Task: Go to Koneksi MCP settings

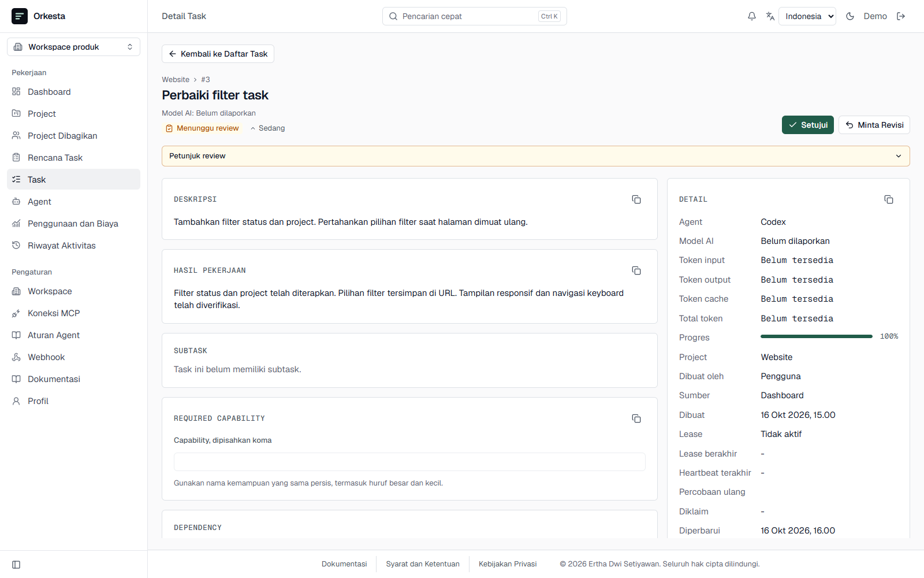Action: [73, 313]
